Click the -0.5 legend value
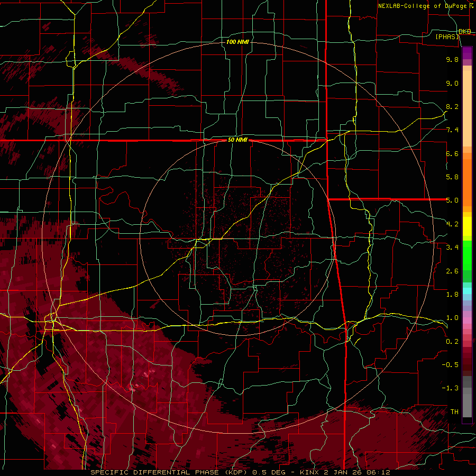Screen dimensions: 476x476 450,365
